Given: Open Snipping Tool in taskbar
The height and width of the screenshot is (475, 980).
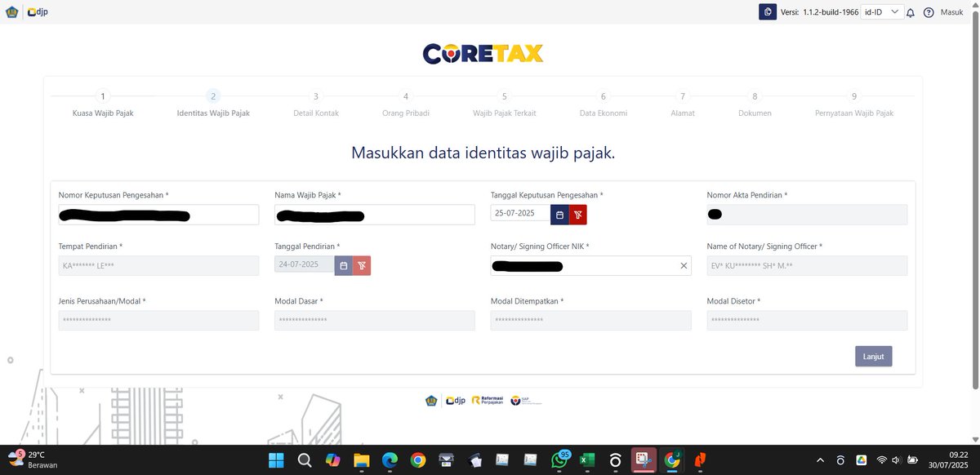Looking at the screenshot, I should point(644,460).
